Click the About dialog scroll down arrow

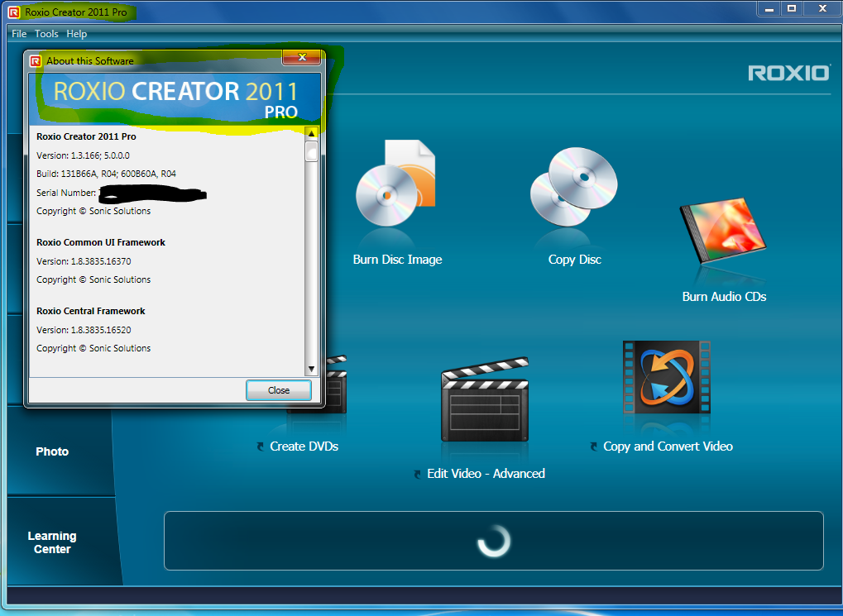tap(311, 370)
